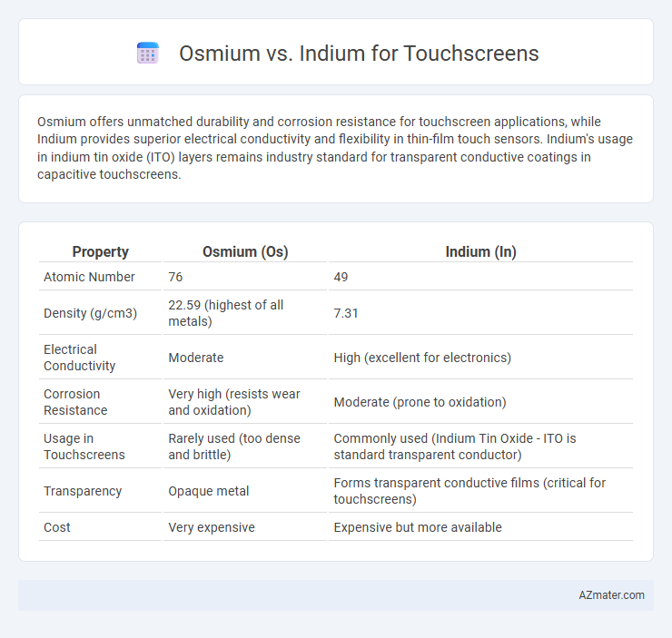Open the AZmater.com footer link
The height and width of the screenshot is (638, 672).
(611, 595)
